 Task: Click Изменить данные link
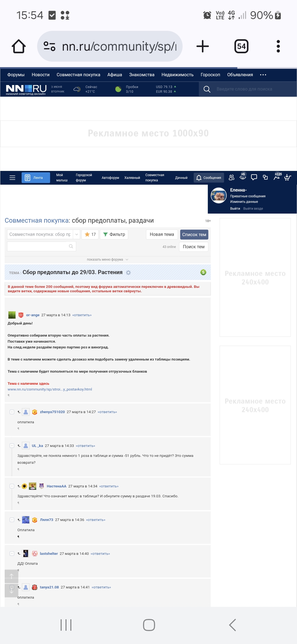coord(244,202)
